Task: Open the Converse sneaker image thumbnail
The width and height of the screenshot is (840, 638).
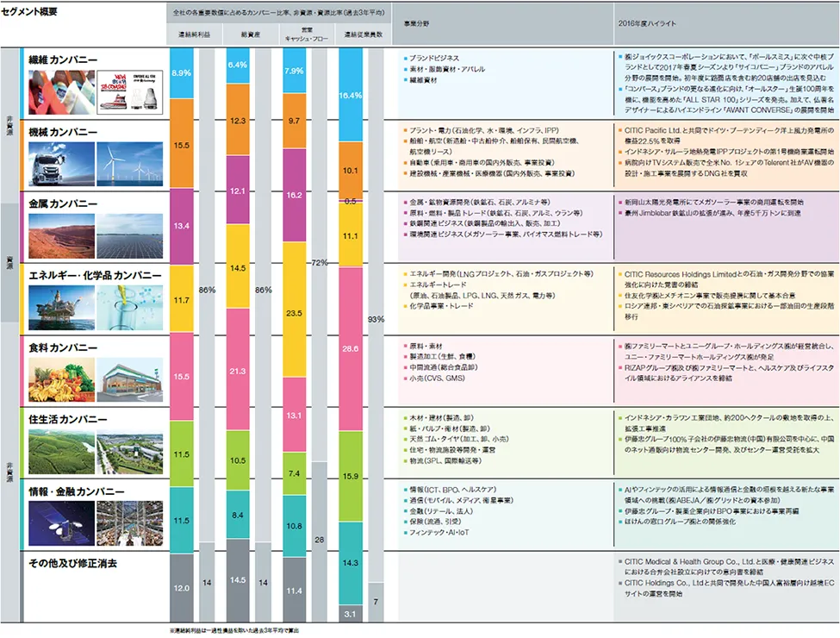Action: tap(130, 92)
